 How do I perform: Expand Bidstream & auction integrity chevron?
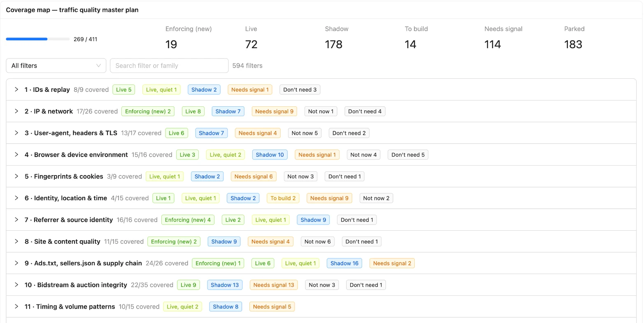point(16,285)
